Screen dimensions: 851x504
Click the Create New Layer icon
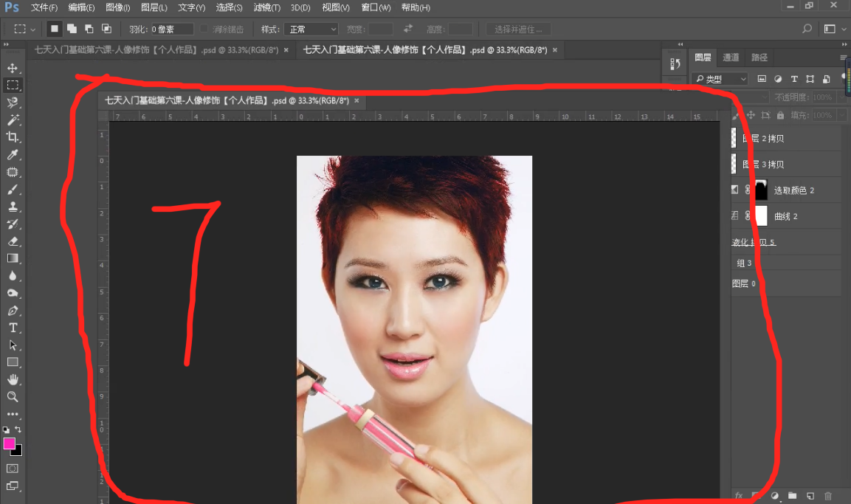click(810, 495)
